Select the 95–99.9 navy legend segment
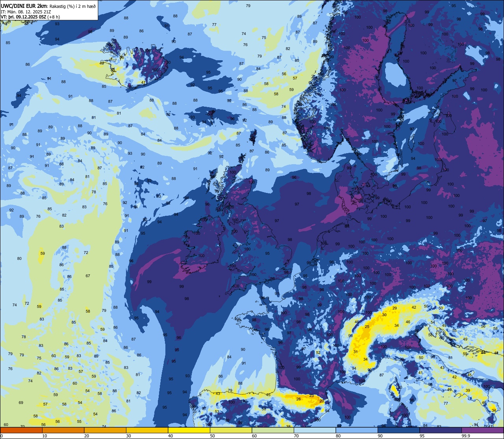This screenshot has height=439, width=504. tap(441, 430)
